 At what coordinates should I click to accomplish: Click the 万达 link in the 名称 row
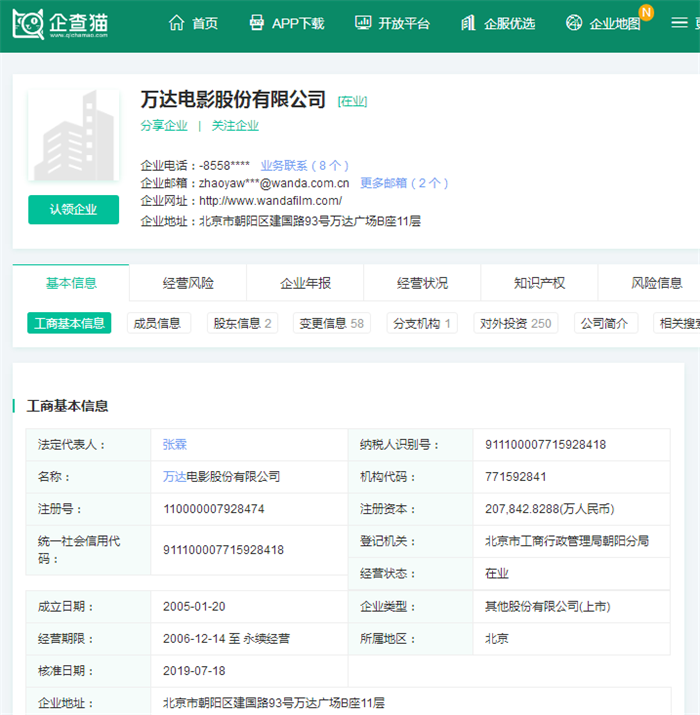pyautogui.click(x=175, y=477)
